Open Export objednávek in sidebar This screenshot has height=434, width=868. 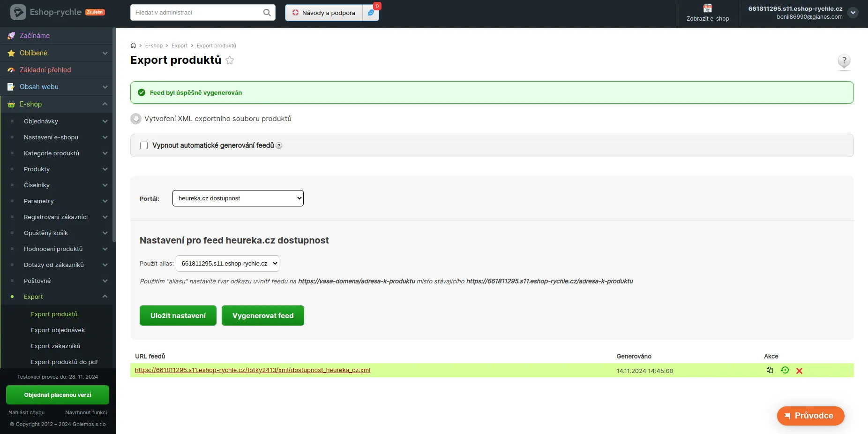[58, 330]
